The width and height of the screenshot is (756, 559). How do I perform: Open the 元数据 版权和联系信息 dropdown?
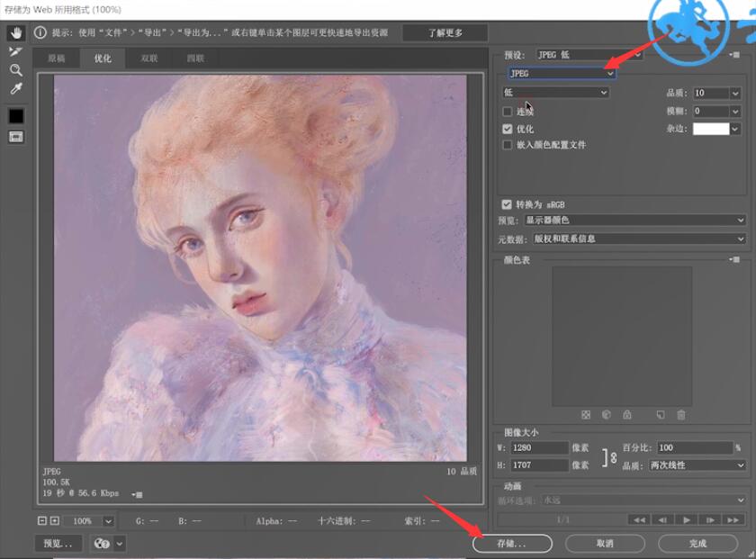pyautogui.click(x=639, y=239)
